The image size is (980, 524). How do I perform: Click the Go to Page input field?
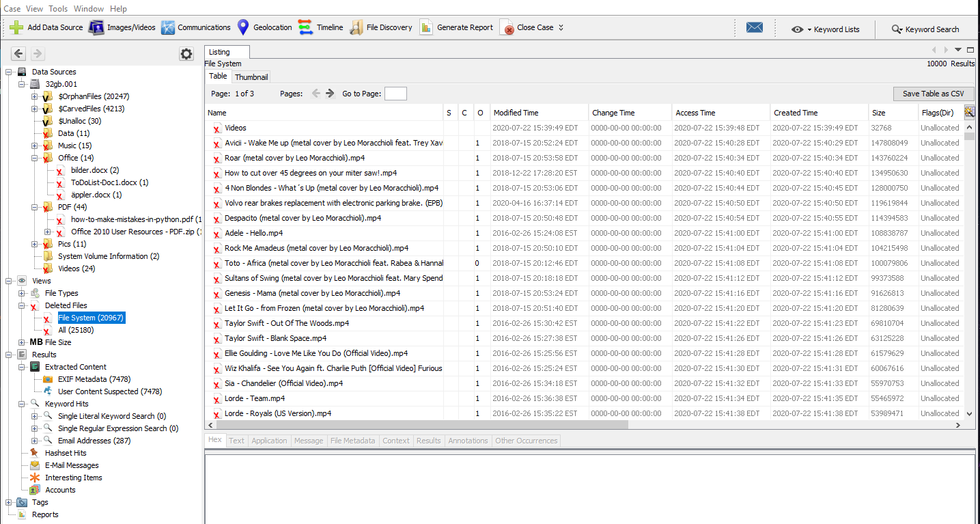click(x=395, y=94)
